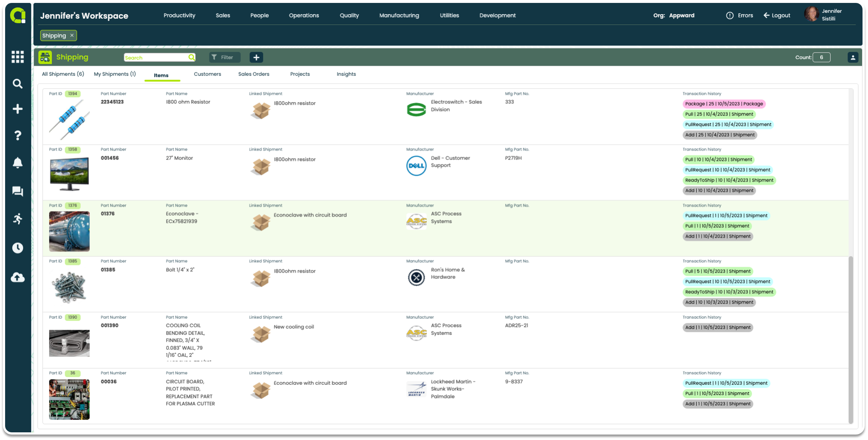Viewport: 868px width, 440px height.
Task: Switch to All Shipments (6) tab
Action: tap(63, 74)
